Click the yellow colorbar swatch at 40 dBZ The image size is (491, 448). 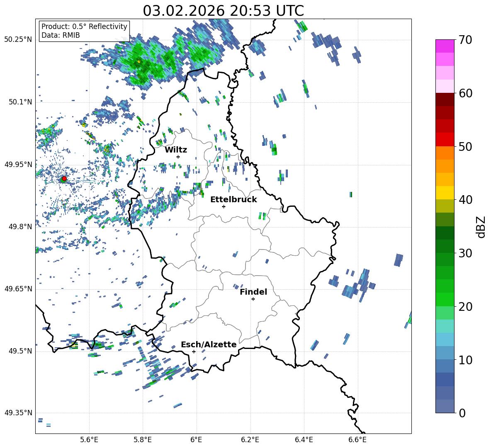[x=445, y=193]
